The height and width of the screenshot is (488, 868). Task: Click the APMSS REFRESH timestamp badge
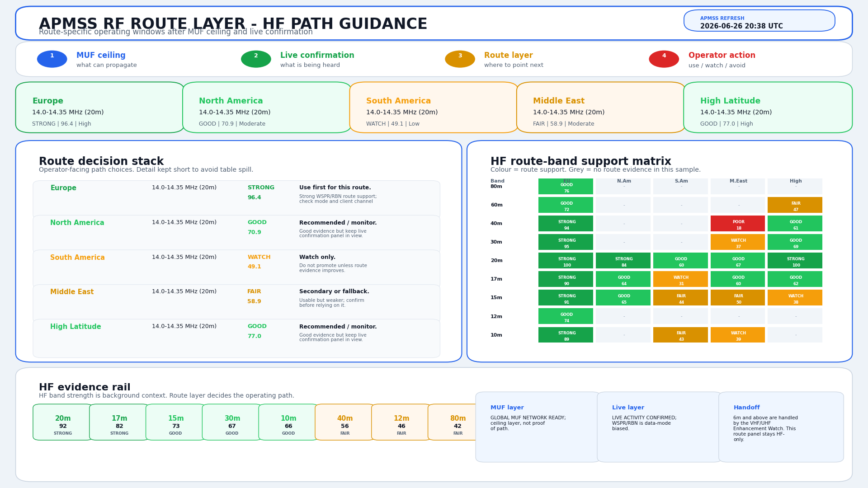click(759, 21)
